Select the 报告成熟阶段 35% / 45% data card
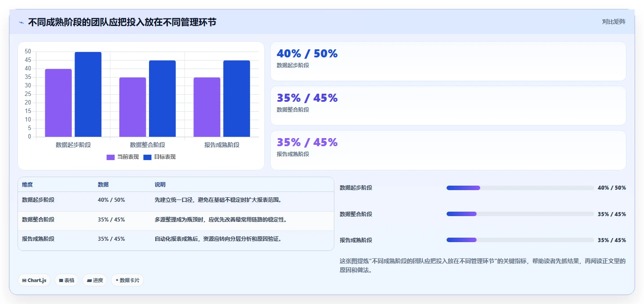The height and width of the screenshot is (304, 644). 448,150
